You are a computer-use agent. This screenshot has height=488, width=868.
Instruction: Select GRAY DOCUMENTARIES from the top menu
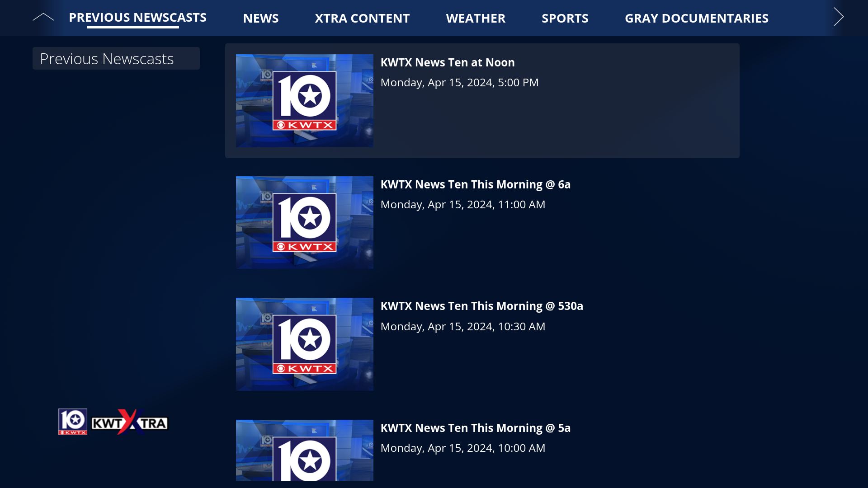pos(697,18)
